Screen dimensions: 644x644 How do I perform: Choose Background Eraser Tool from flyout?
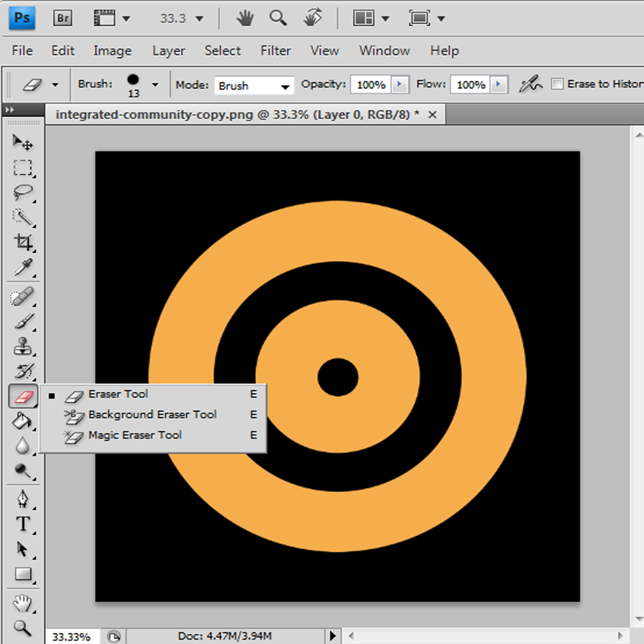point(153,415)
